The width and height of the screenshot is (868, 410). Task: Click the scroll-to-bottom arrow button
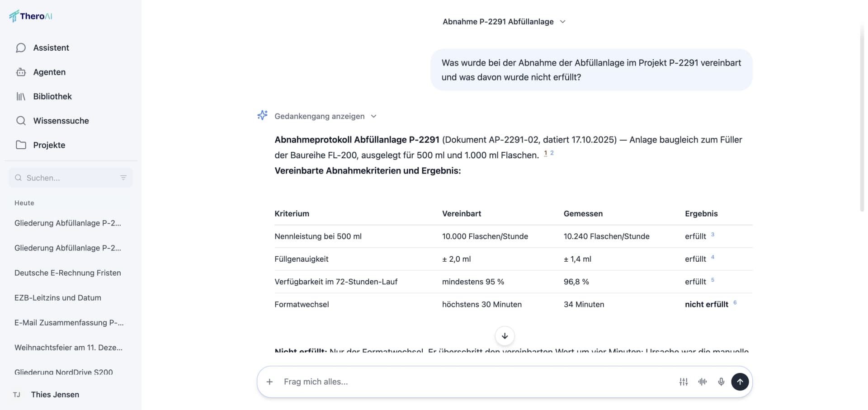tap(505, 336)
